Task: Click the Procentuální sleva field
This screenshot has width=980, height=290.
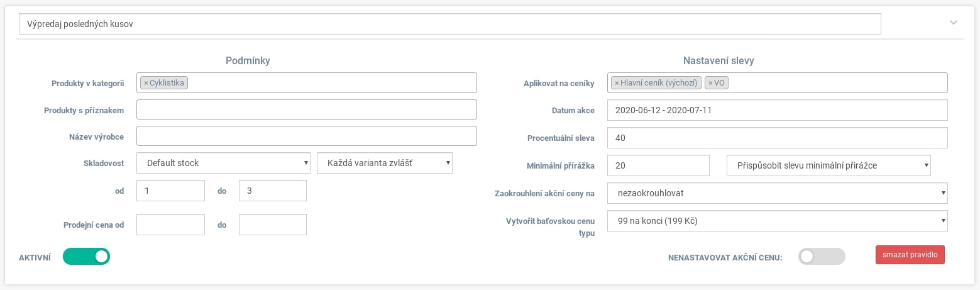Action: pos(778,138)
